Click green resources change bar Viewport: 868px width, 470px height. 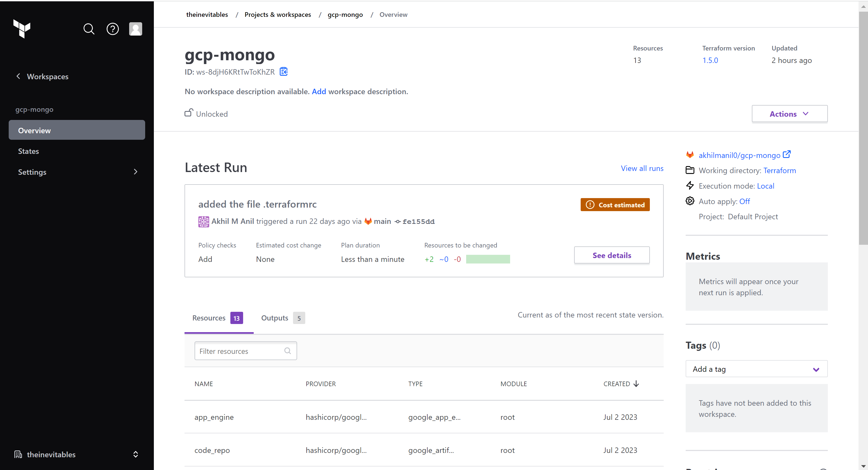488,259
